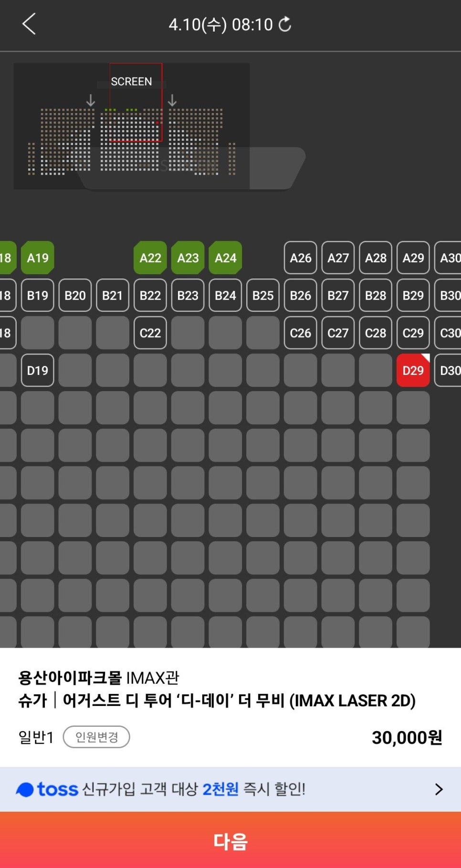This screenshot has width=461, height=868.
Task: Select seat A28
Action: click(376, 258)
